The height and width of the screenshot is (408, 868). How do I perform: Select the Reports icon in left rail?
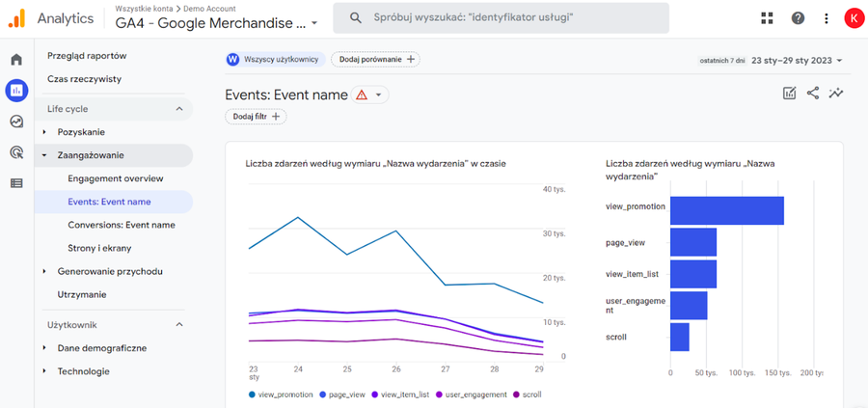16,91
